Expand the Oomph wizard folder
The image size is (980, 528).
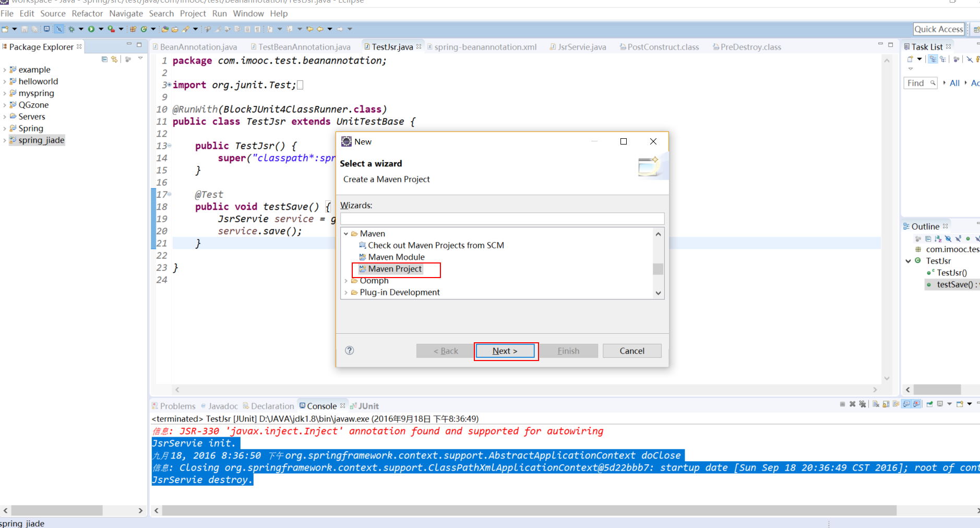(346, 281)
